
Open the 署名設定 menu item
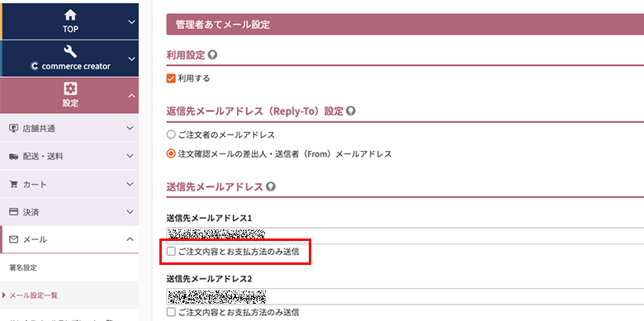click(23, 267)
